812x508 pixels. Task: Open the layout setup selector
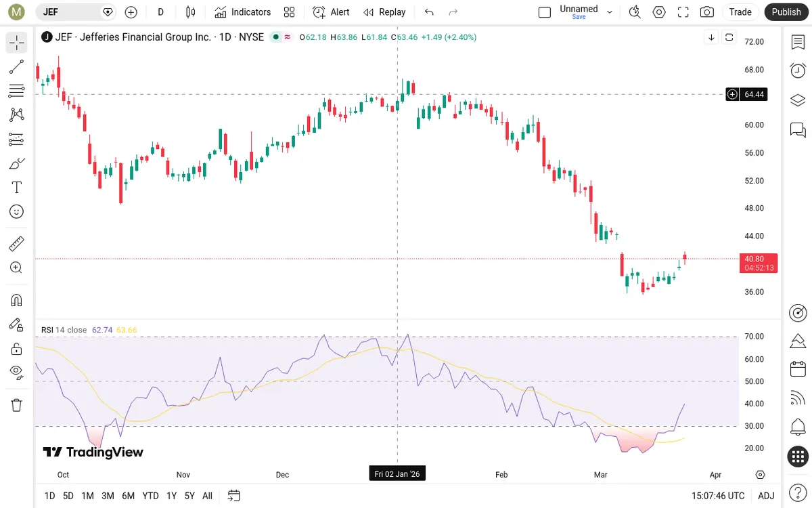(x=545, y=12)
